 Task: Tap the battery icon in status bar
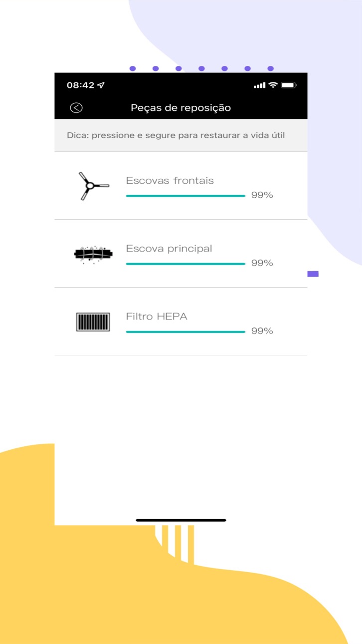coord(289,85)
